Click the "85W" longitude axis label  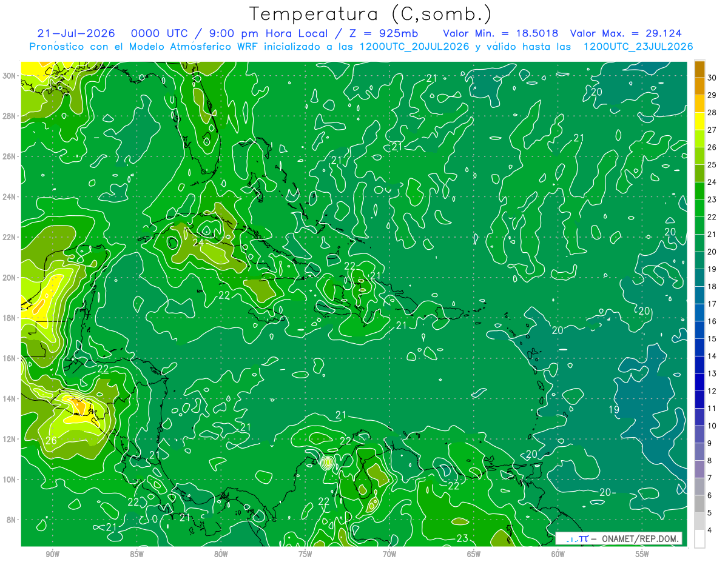tap(136, 554)
